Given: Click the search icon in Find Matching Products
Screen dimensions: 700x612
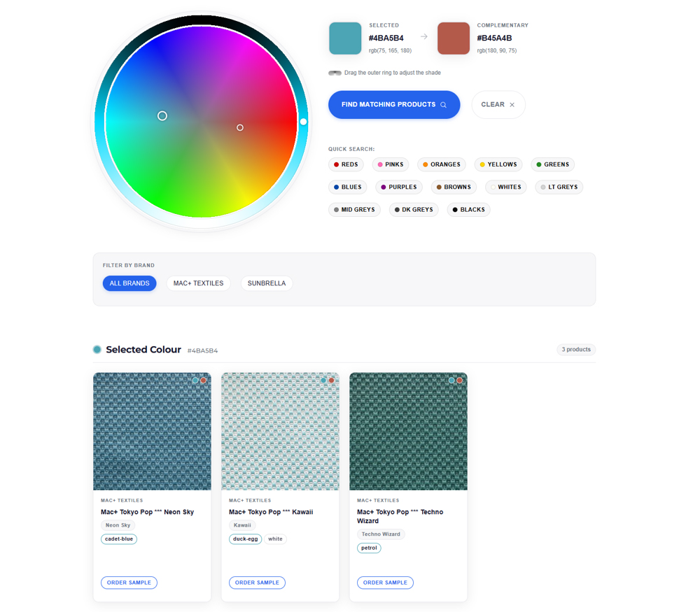Looking at the screenshot, I should tap(443, 105).
